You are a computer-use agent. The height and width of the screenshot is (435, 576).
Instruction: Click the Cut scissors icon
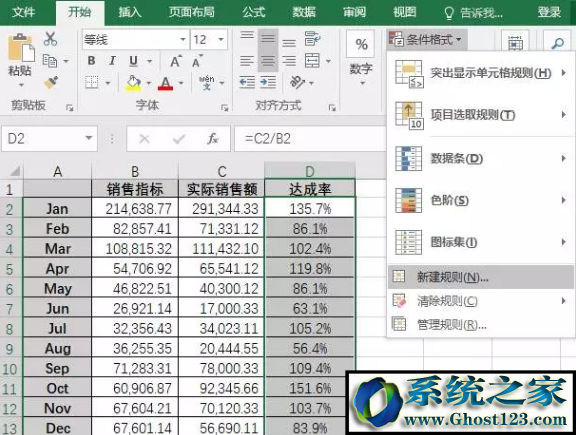50,39
